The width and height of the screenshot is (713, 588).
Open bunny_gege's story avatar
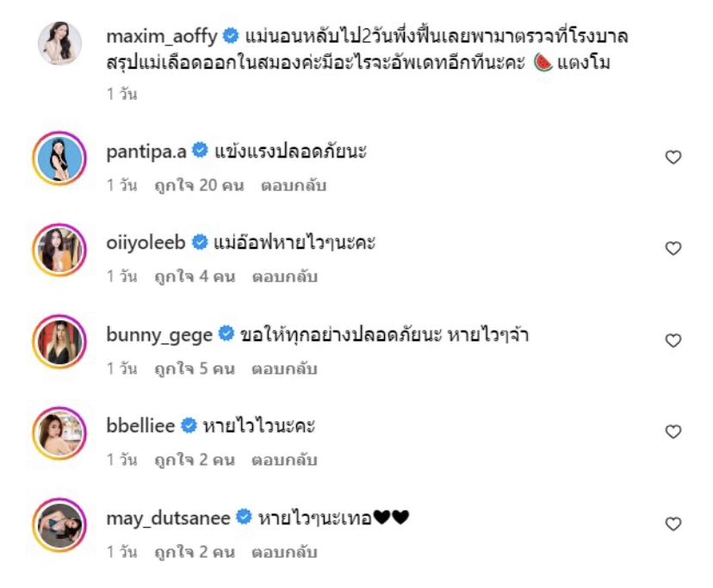pyautogui.click(x=59, y=342)
